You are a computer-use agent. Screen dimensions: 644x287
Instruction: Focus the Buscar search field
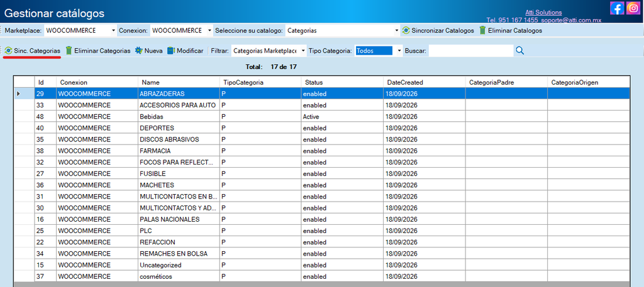[470, 51]
